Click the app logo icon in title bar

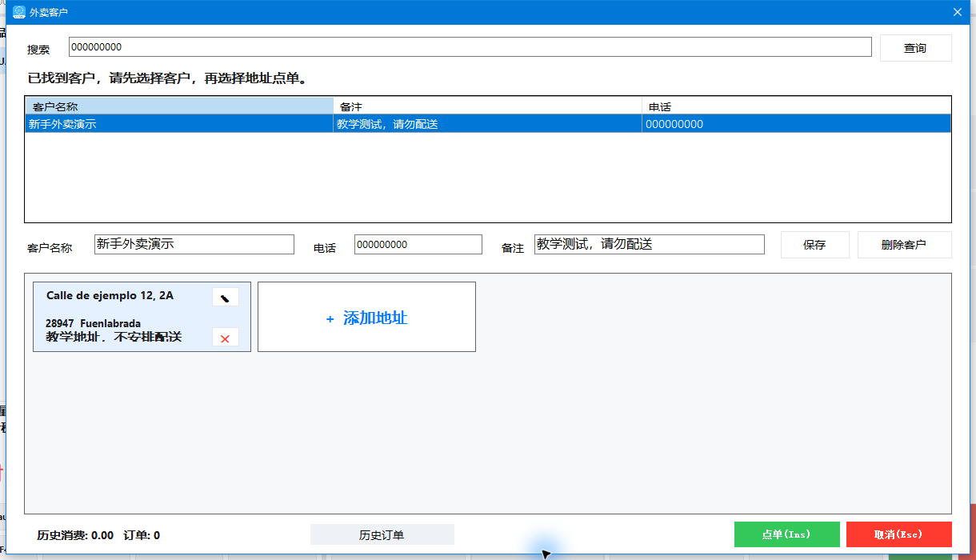(19, 12)
